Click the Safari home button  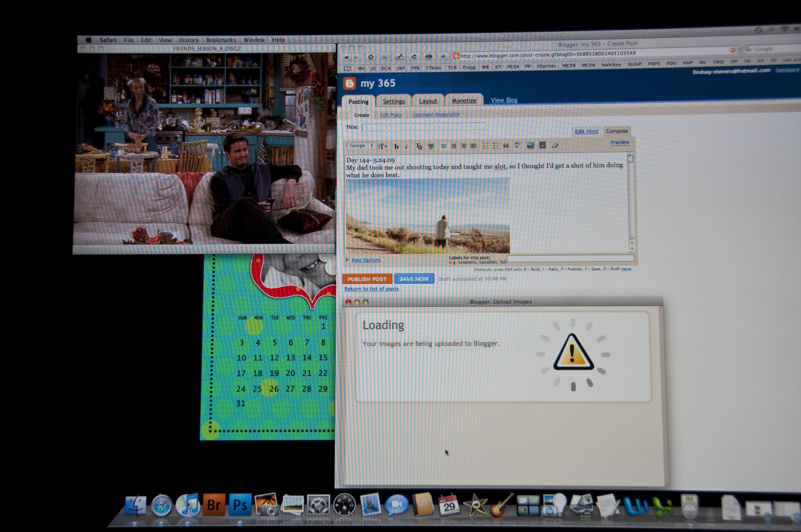point(370,57)
